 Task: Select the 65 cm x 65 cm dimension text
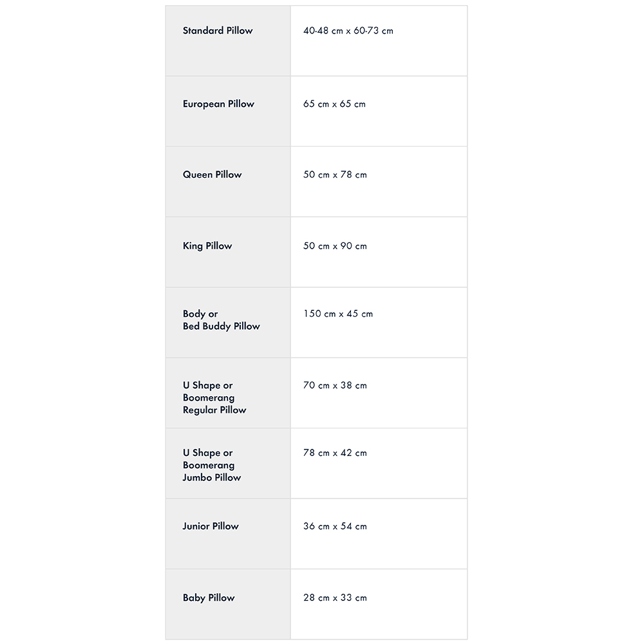click(334, 104)
